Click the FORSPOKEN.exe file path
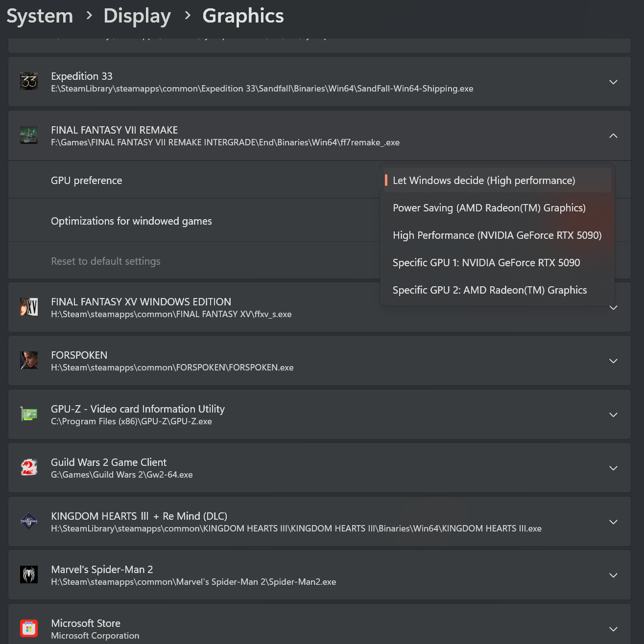644x644 pixels. click(172, 368)
